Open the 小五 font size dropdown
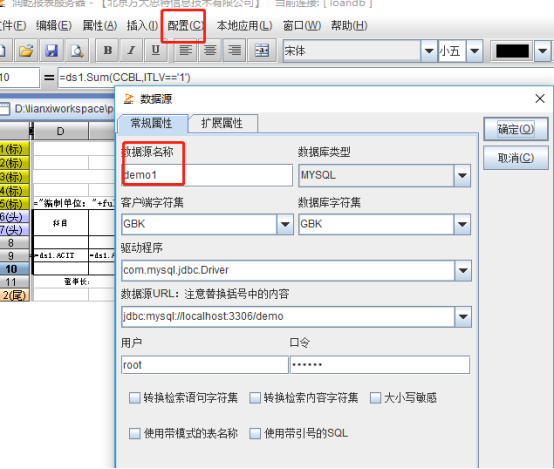The image size is (554, 469). (475, 51)
